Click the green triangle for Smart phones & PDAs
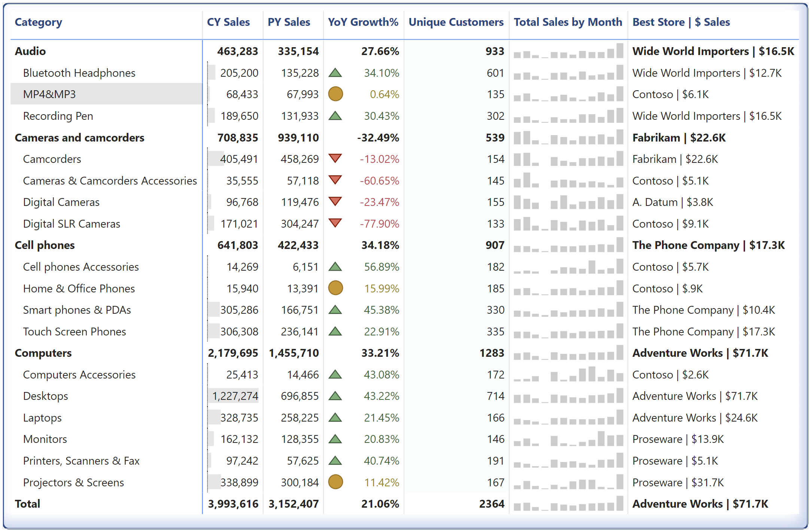Image resolution: width=811 pixels, height=532 pixels. (x=336, y=310)
